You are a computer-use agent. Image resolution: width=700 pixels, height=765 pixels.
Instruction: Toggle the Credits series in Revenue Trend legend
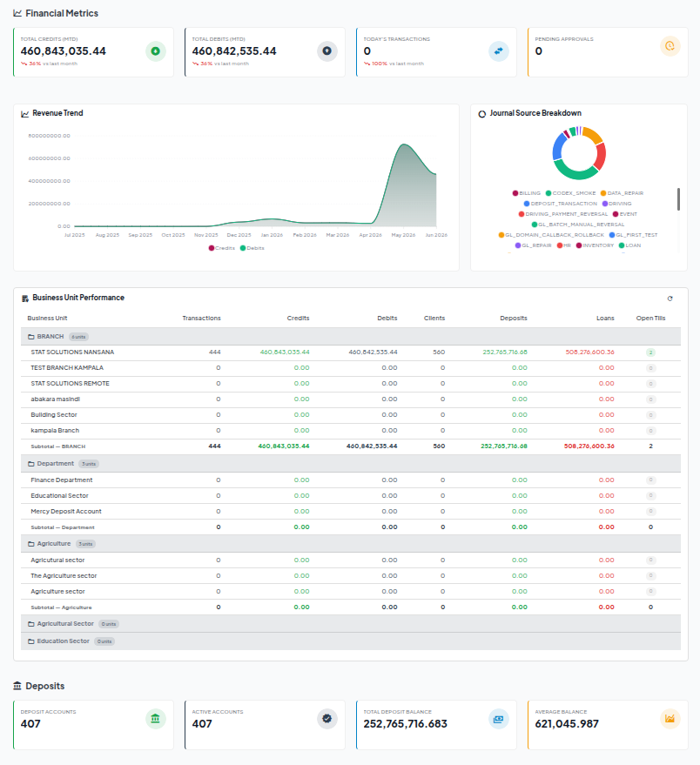[x=222, y=248]
